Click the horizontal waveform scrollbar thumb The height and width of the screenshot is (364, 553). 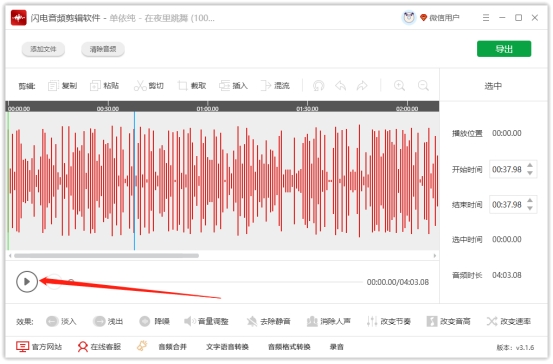click(x=107, y=255)
